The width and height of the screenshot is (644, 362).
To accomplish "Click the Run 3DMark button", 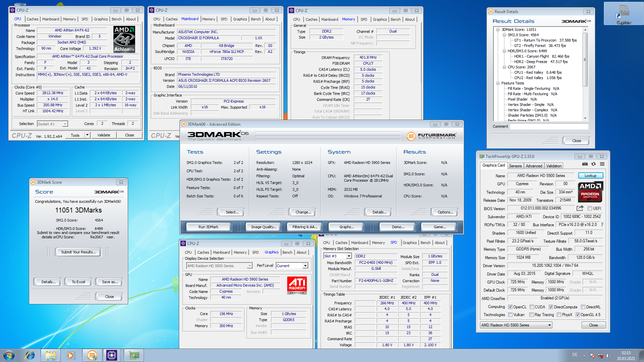I will coord(208,227).
